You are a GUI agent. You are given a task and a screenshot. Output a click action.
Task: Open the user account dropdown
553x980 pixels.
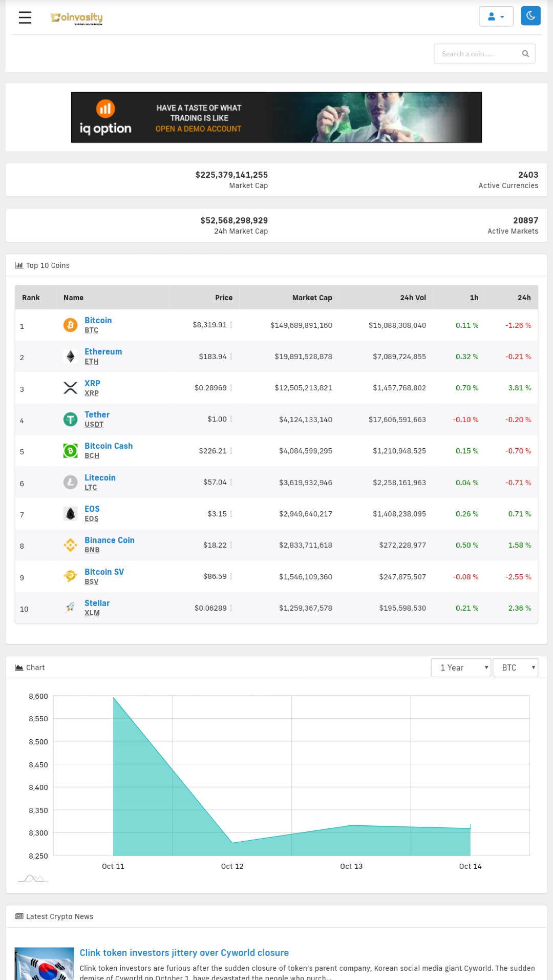[x=496, y=16]
